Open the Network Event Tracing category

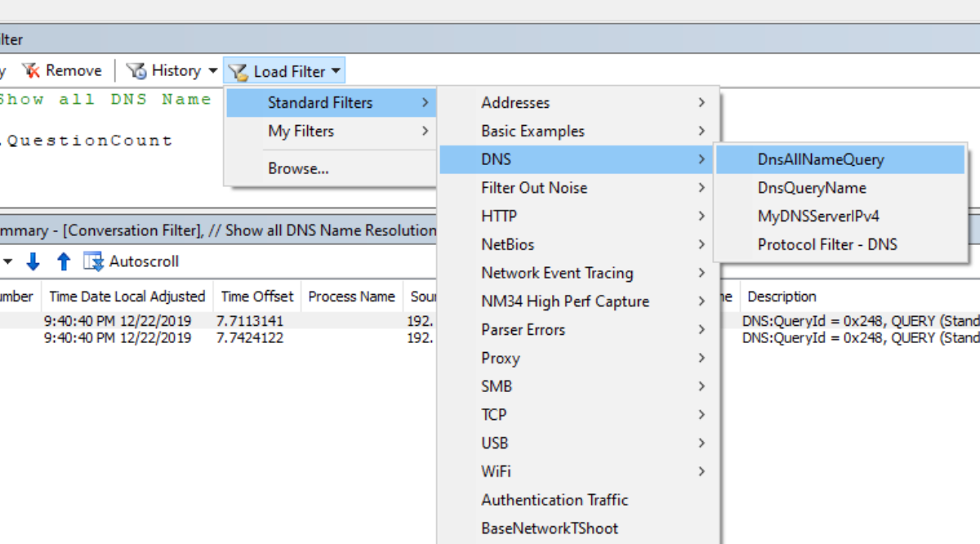coord(578,273)
